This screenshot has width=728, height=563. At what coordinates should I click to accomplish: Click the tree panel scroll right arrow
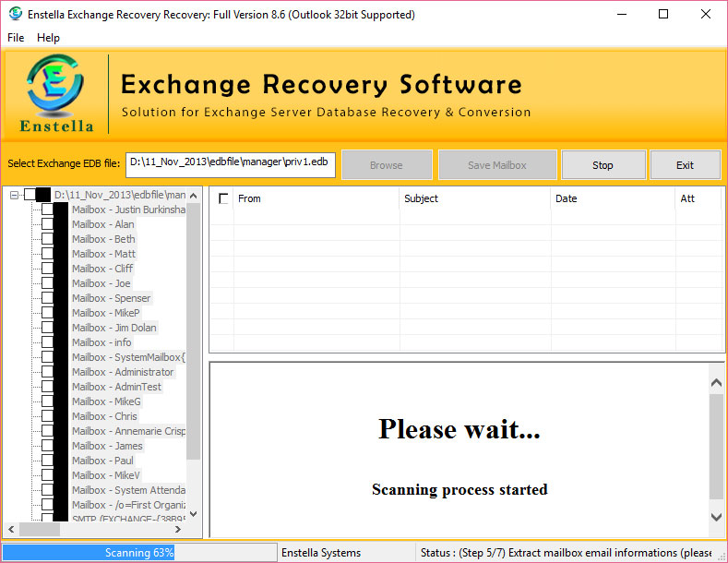[x=178, y=529]
